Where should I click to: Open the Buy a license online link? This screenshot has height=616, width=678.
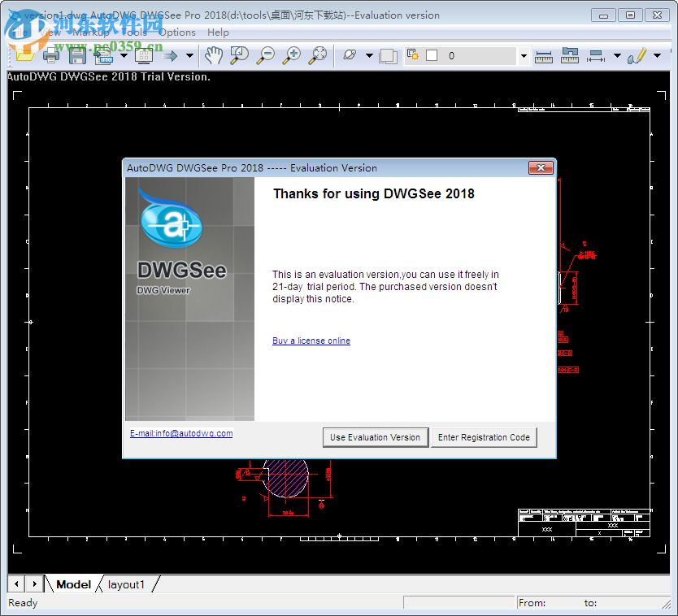[x=311, y=341]
